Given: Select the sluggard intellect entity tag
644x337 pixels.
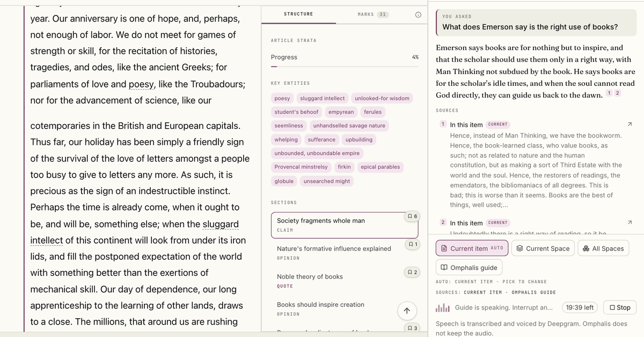Looking at the screenshot, I should (x=323, y=98).
